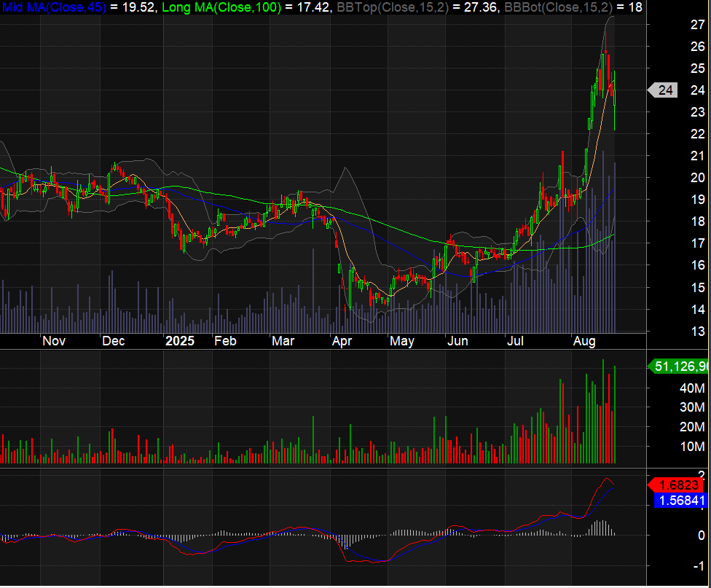This screenshot has height=588, width=711.
Task: Choose the Jul label on the time axis
Action: click(x=516, y=341)
